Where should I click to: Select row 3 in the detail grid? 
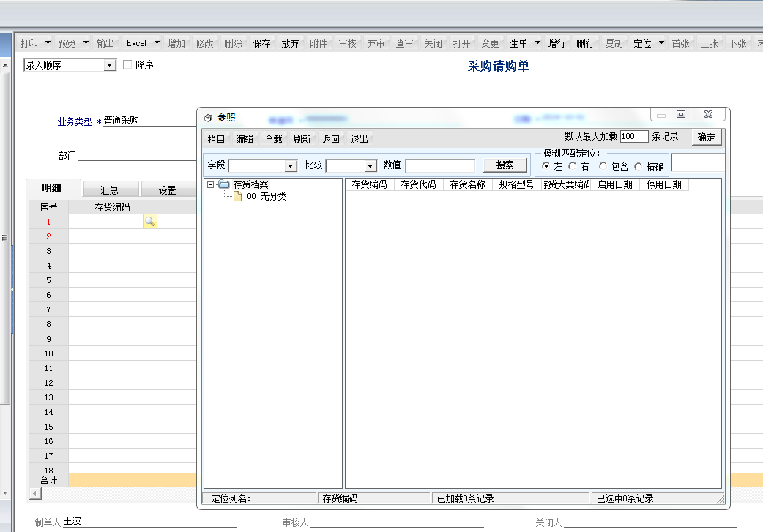(x=48, y=251)
